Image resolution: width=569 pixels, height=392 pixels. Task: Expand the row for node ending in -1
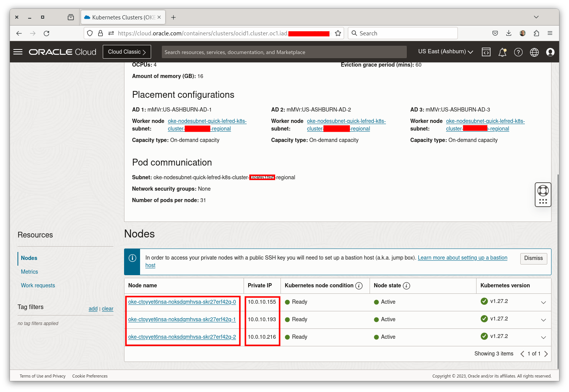[x=543, y=320]
